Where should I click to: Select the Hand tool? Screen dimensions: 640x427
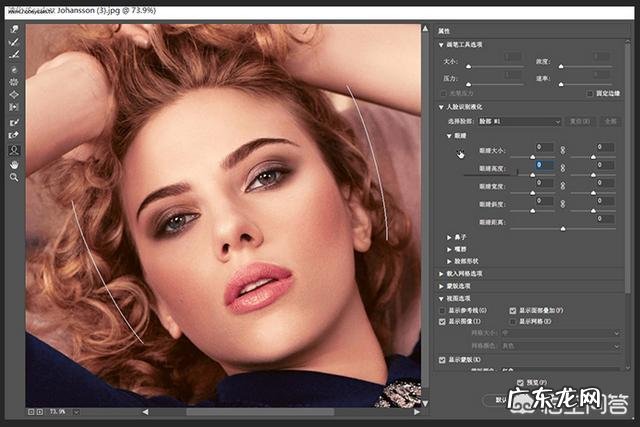15,163
